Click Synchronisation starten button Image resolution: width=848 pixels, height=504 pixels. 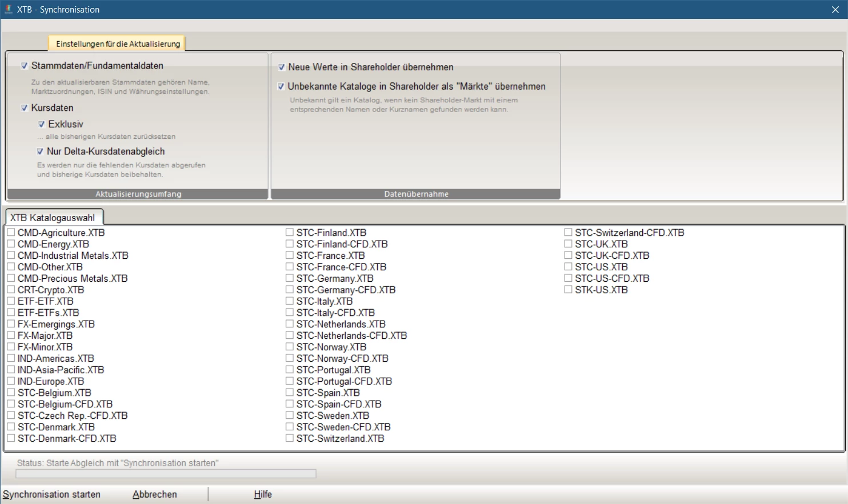pos(51,494)
